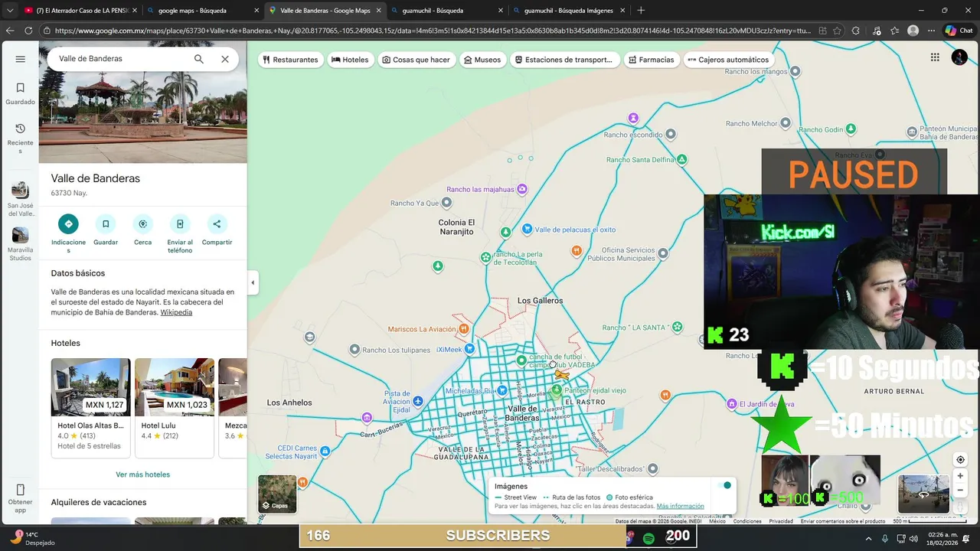Viewport: 980px width, 551px height.
Task: Open the Más información link
Action: pyautogui.click(x=680, y=506)
